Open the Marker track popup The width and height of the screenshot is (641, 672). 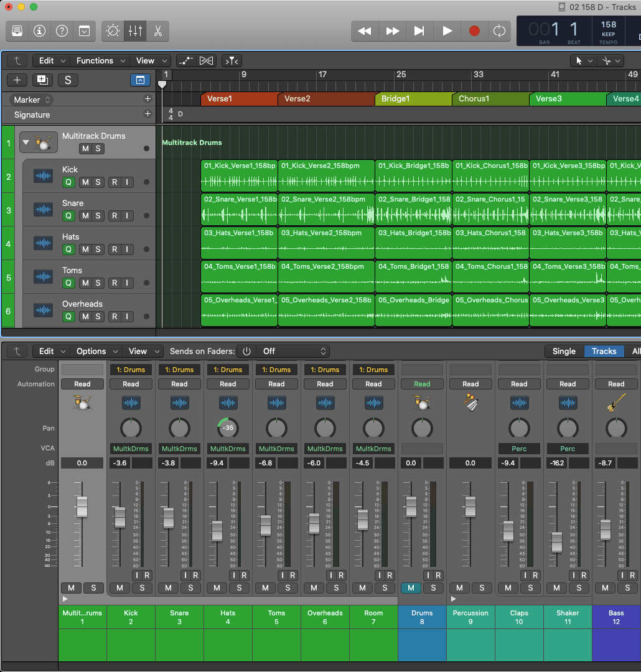(32, 100)
